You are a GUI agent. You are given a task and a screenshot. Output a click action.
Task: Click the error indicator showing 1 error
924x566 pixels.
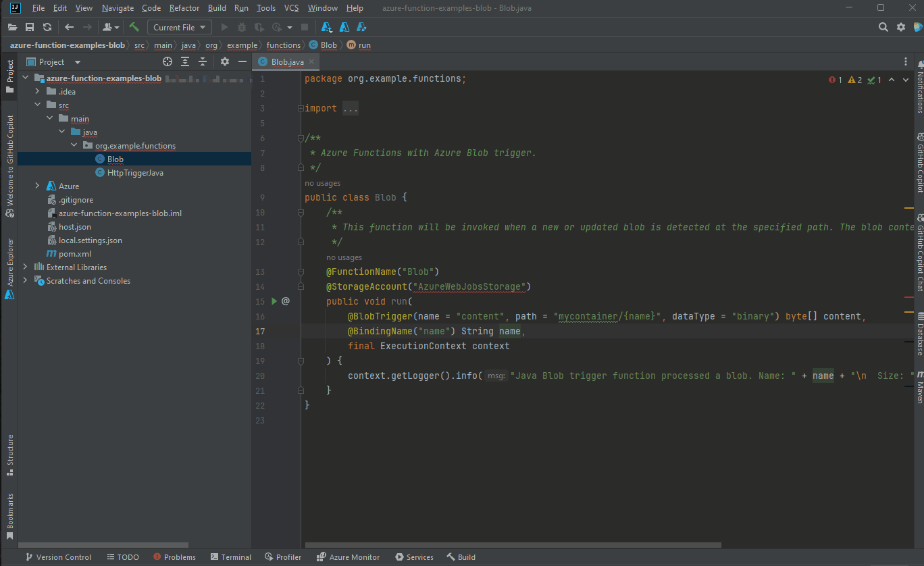tap(836, 80)
